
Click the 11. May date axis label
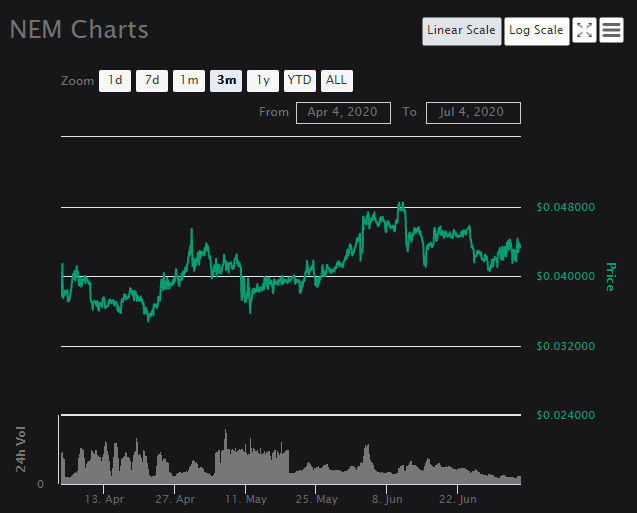click(246, 499)
